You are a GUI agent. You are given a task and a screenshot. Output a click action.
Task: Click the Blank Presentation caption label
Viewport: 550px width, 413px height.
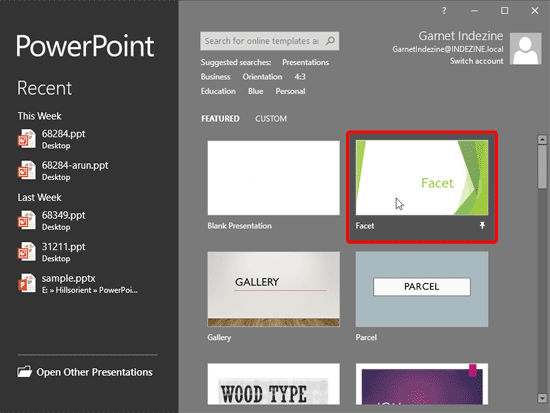click(239, 226)
